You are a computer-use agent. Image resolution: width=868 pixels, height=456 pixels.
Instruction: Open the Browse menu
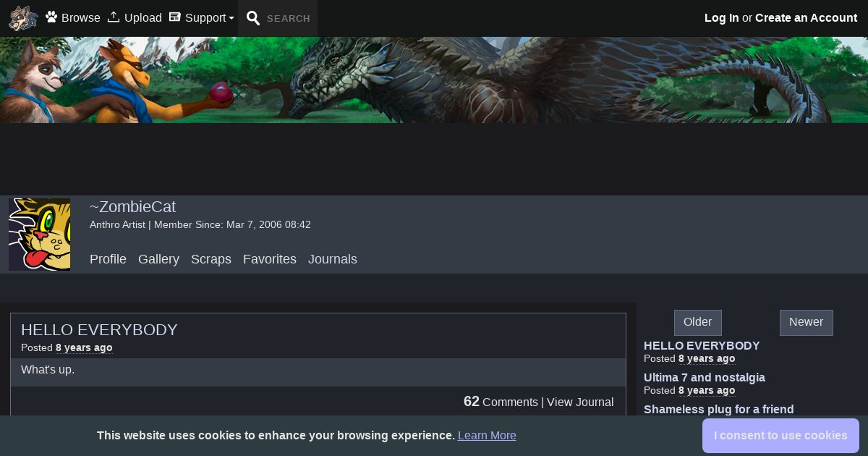pos(80,18)
